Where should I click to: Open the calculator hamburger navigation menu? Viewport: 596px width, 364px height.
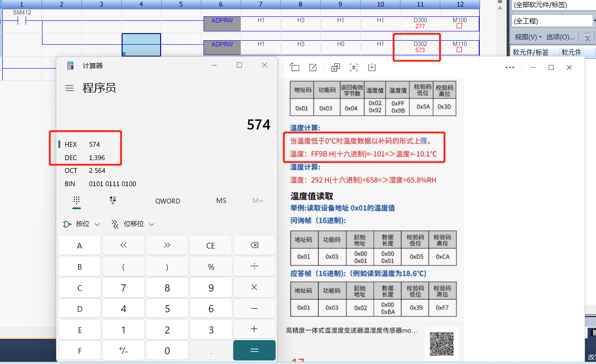69,88
